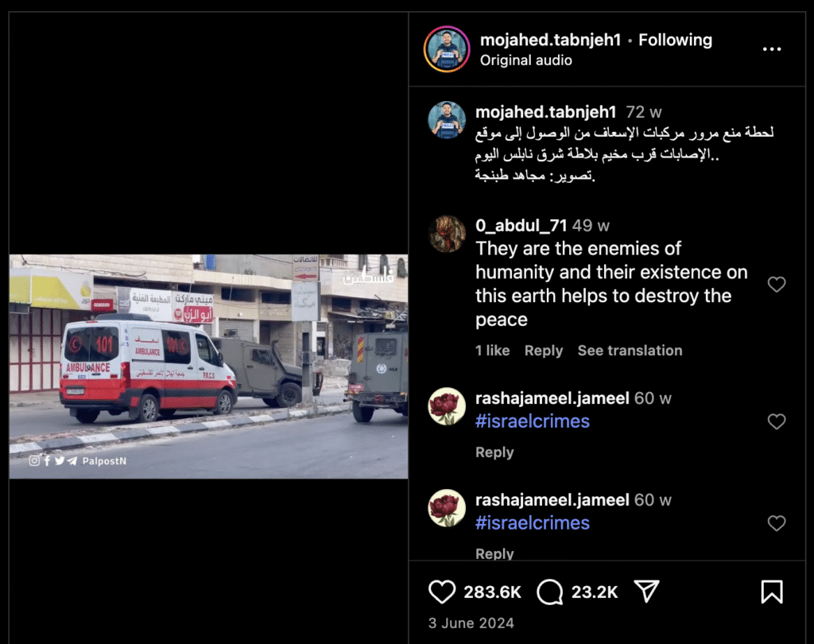This screenshot has height=644, width=814.
Task: Like the 0_abdul_71 comment
Action: point(776,284)
